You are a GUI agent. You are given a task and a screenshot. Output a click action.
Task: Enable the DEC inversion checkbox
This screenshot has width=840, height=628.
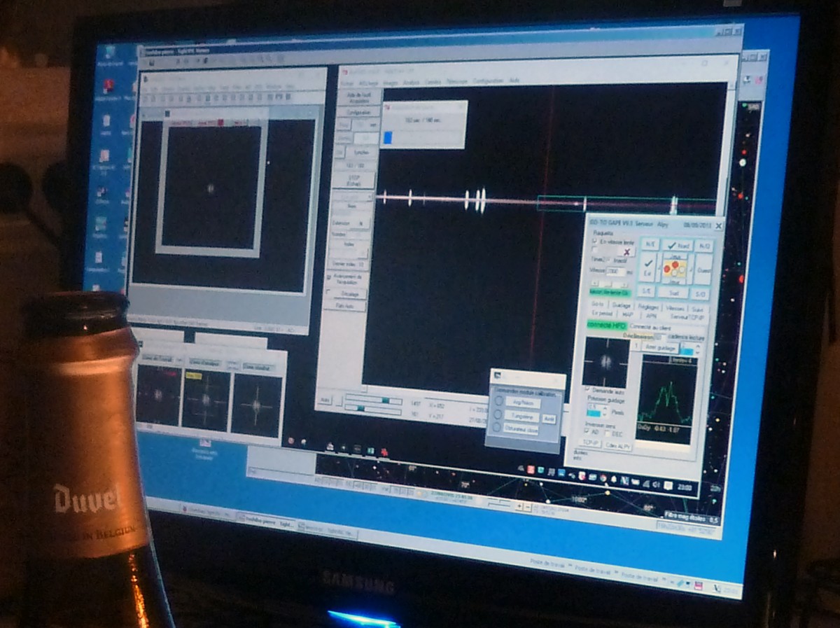(607, 433)
